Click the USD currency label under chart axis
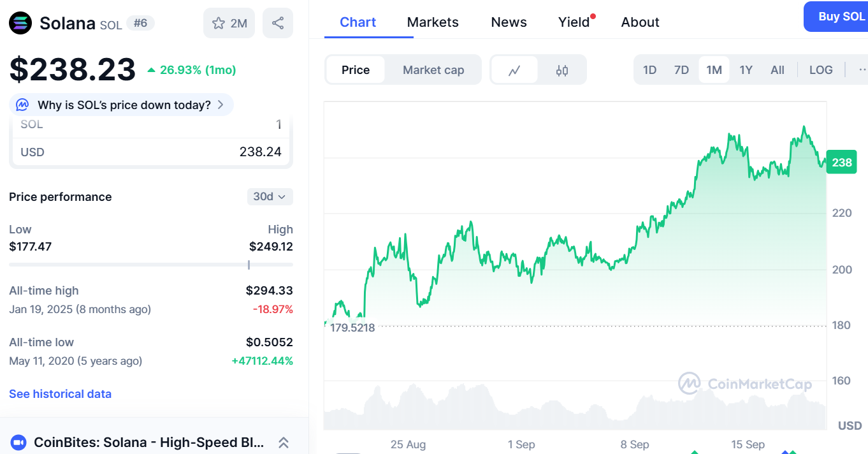The width and height of the screenshot is (868, 454). 850,425
